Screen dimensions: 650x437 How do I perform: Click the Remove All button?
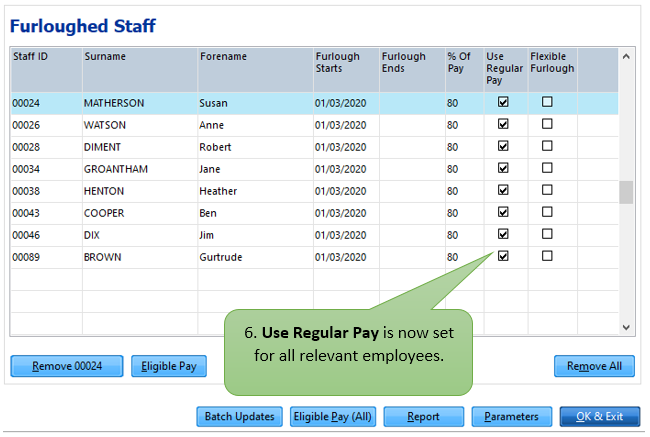[594, 366]
